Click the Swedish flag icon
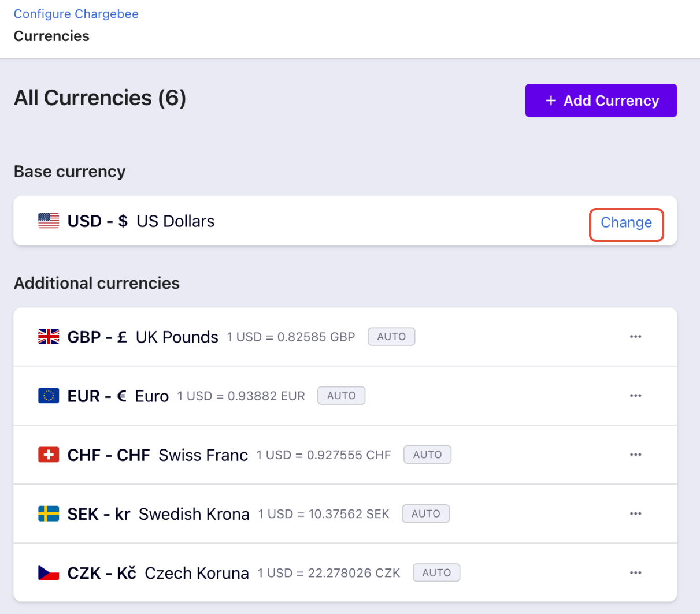This screenshot has height=614, width=700. point(49,513)
